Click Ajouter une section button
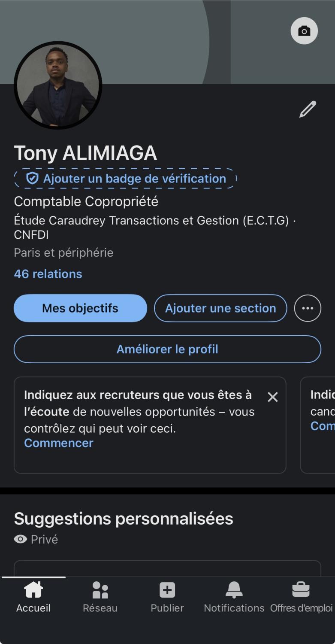This screenshot has height=644, width=335. (220, 308)
